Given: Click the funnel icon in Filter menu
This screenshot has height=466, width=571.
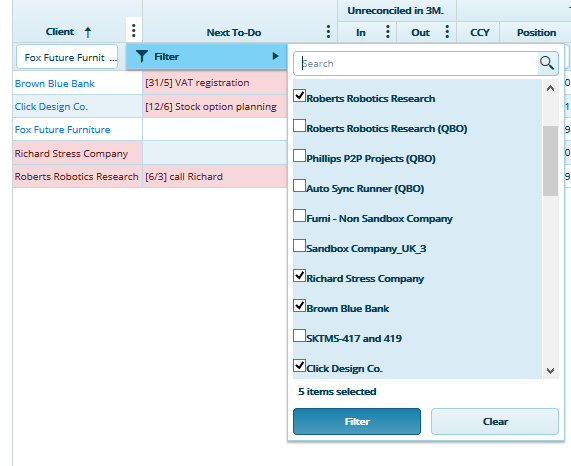Looking at the screenshot, I should 142,56.
